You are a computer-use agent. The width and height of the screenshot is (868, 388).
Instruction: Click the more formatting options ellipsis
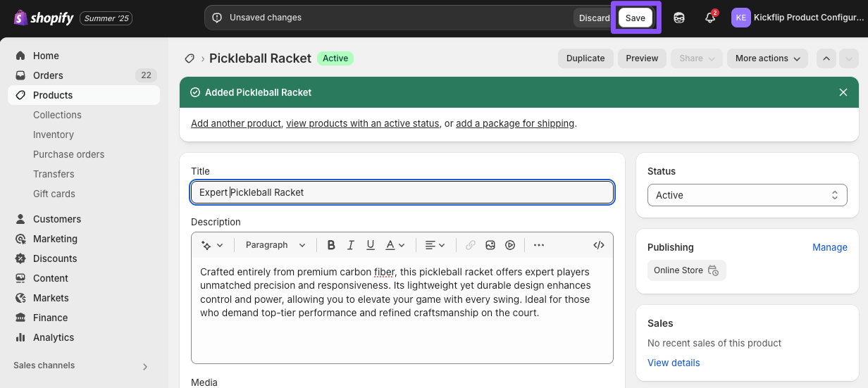(x=539, y=245)
